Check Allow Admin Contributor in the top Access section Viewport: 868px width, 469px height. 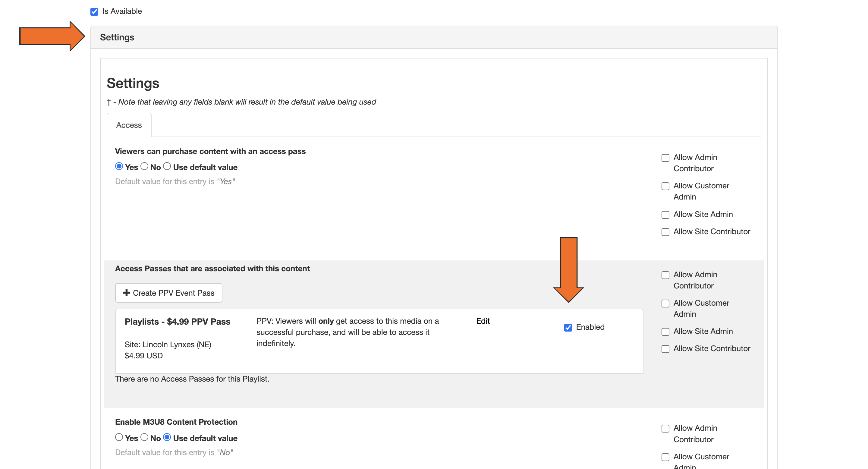tap(665, 158)
